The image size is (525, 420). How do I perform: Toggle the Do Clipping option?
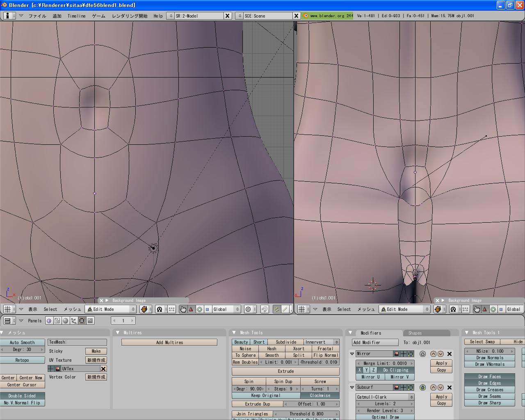395,370
